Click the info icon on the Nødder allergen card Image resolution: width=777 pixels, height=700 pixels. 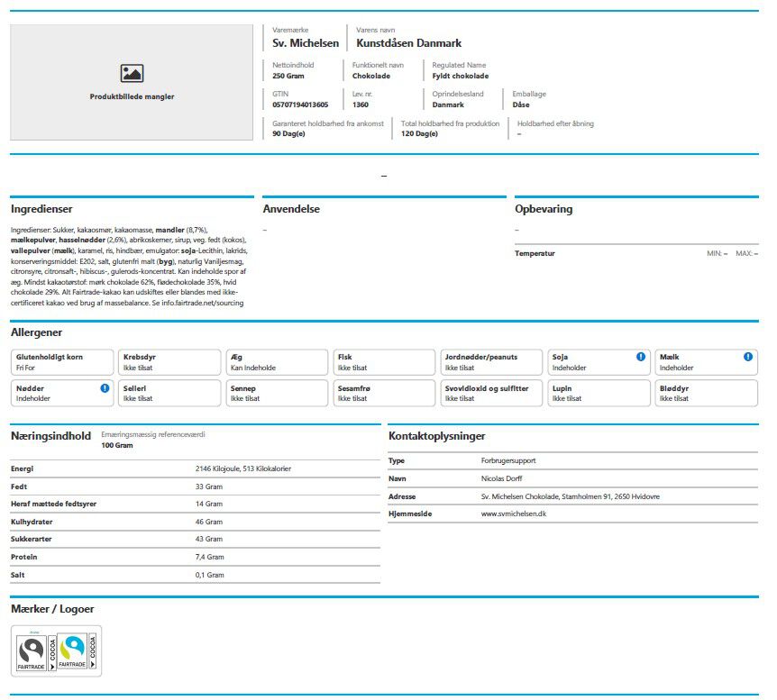click(105, 388)
